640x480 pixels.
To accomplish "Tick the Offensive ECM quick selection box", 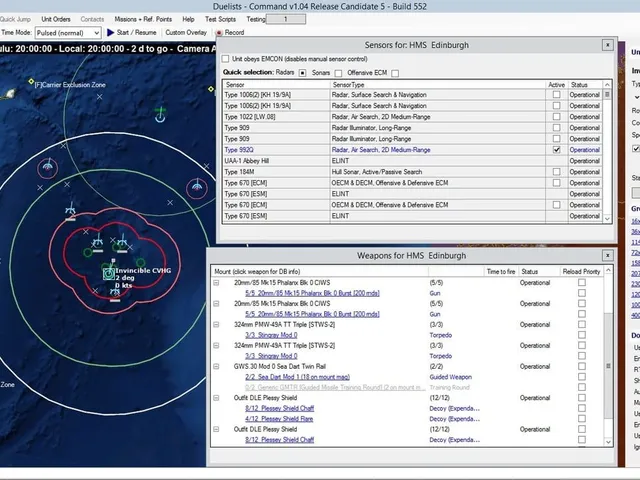I will point(395,73).
